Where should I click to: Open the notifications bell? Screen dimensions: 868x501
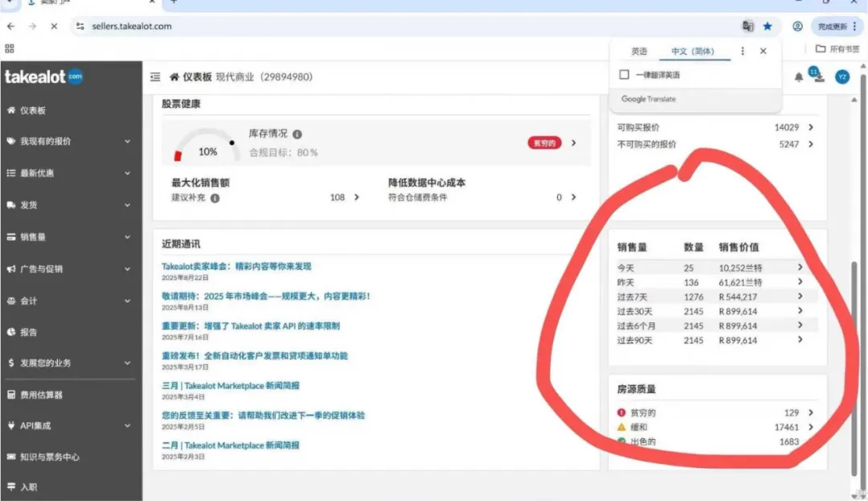pos(799,77)
